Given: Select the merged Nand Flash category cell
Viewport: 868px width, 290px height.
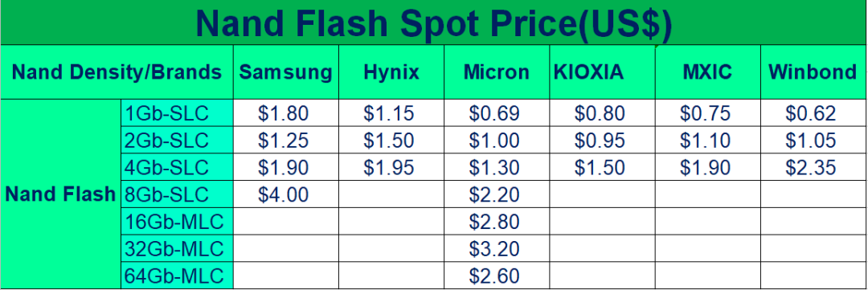Looking at the screenshot, I should coord(61,194).
